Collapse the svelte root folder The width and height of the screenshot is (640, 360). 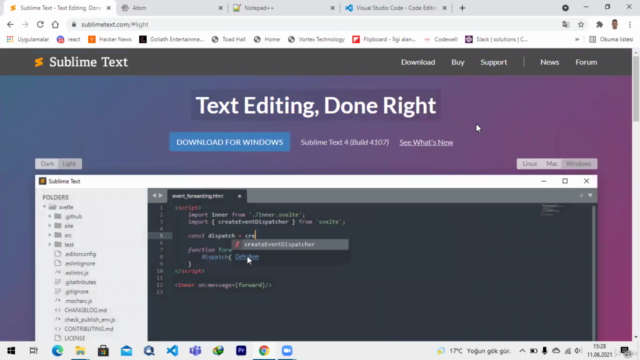[x=44, y=207]
